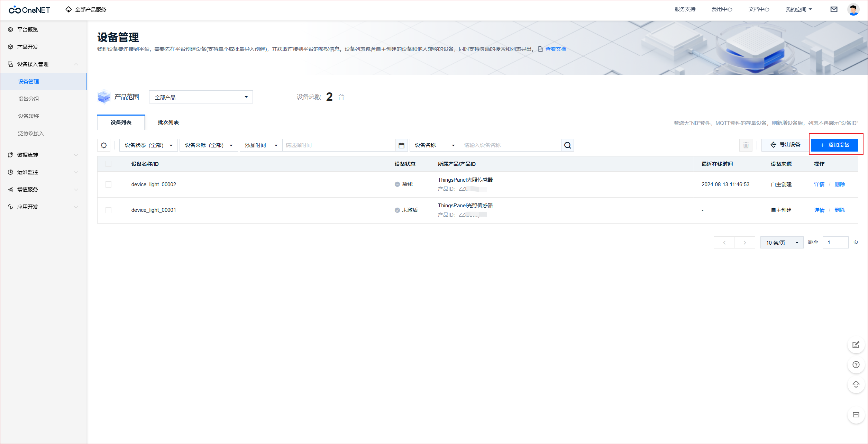Click the trash bin batch delete icon

tap(746, 145)
